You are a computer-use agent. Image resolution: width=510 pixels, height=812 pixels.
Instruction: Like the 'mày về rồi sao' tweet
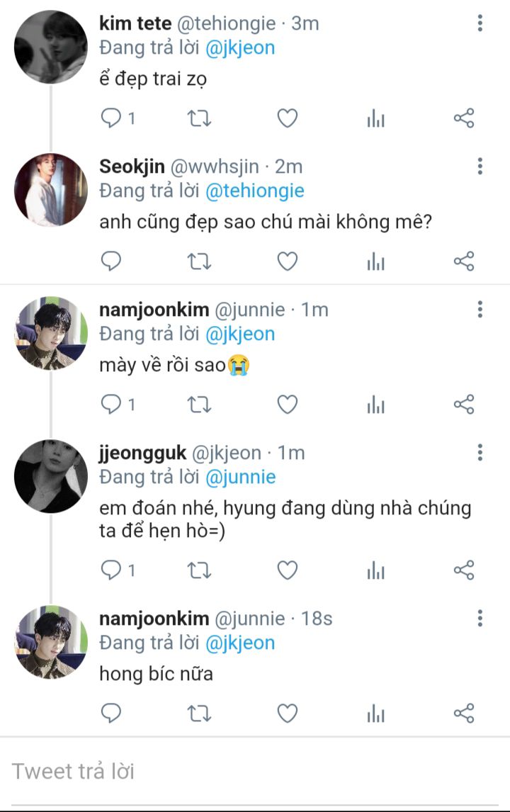[288, 405]
